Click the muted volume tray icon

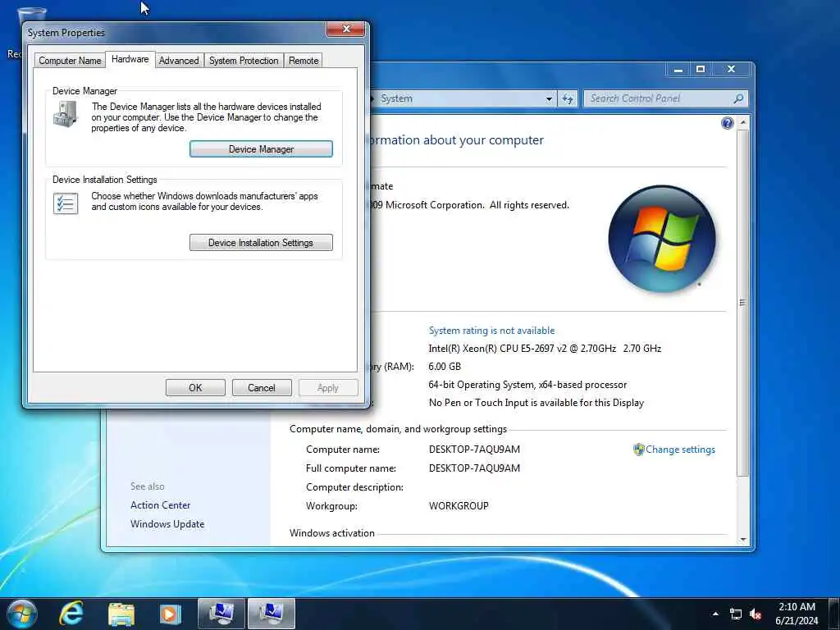point(756,614)
